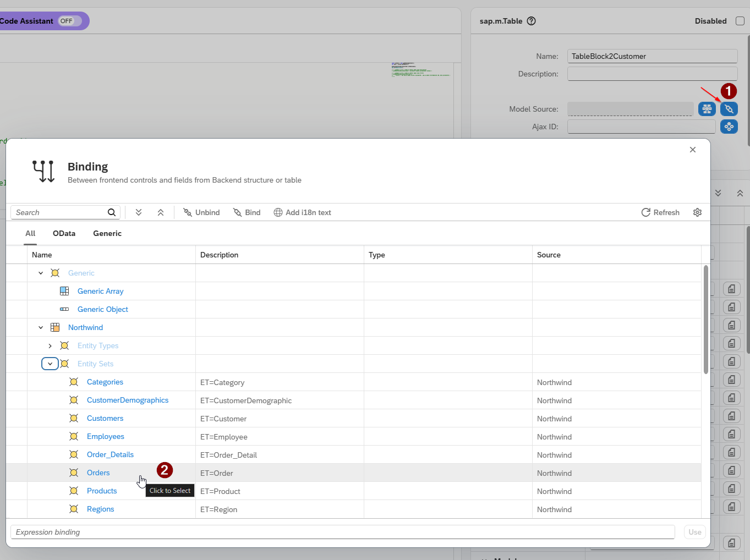Focus the Description input field

coord(652,74)
